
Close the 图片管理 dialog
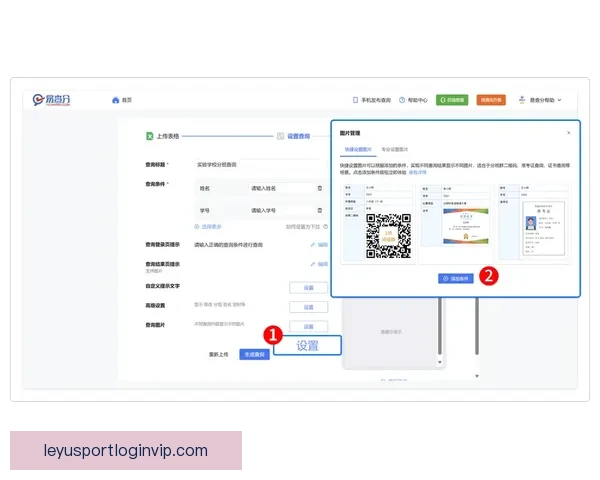click(x=569, y=133)
